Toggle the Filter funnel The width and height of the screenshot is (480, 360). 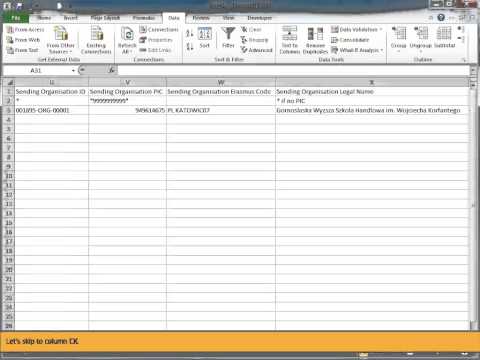pos(228,38)
